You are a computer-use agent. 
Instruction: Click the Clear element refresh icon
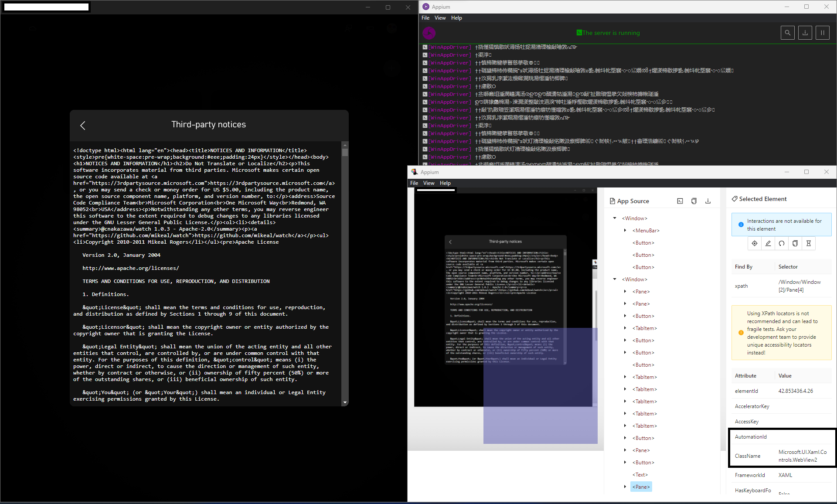click(782, 243)
